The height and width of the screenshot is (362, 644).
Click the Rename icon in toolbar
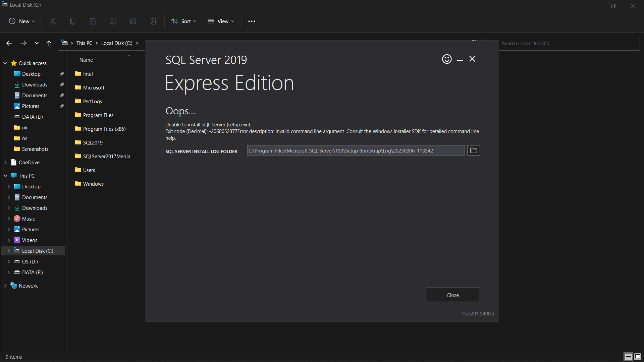pyautogui.click(x=113, y=21)
